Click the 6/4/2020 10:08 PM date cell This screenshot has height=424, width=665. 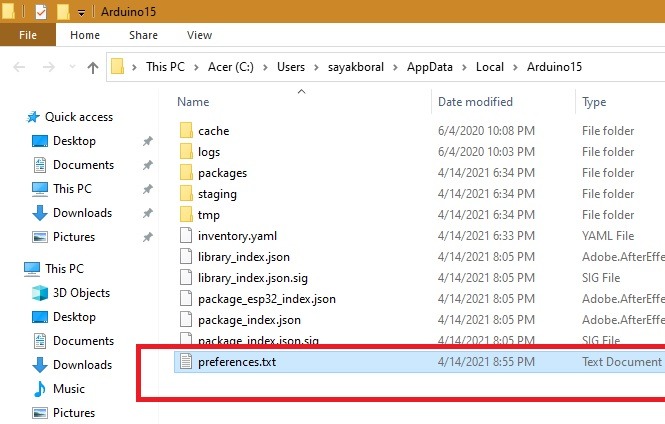pyautogui.click(x=486, y=131)
